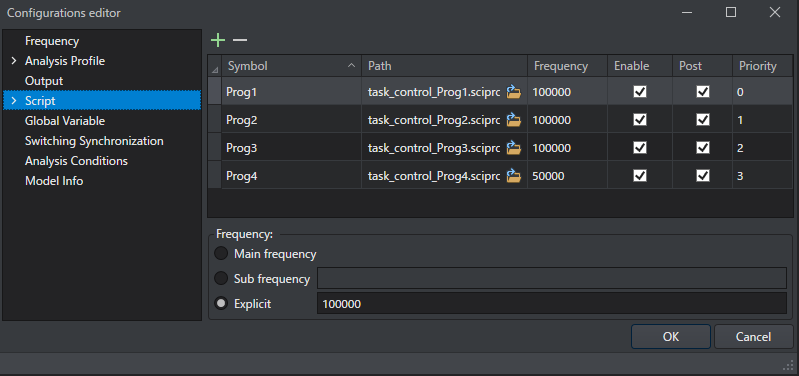Select the Prog4 symbol cell
The width and height of the screenshot is (799, 376).
tap(291, 176)
